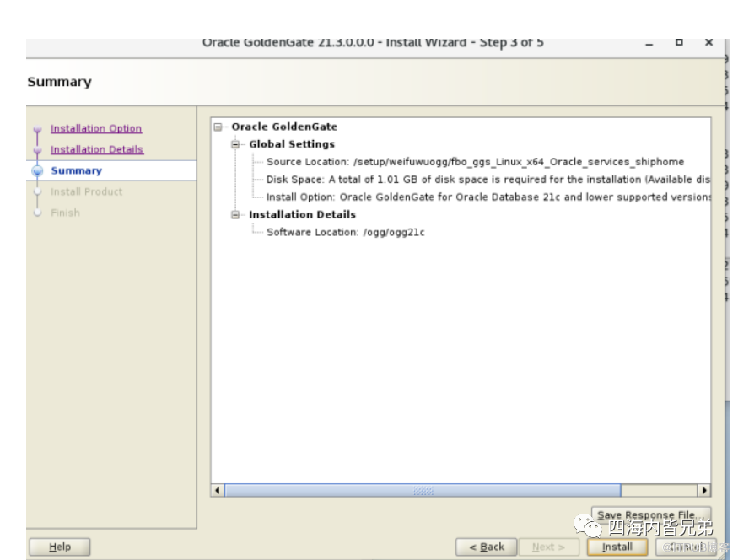Click the horizontal scrollbar right arrow
The width and height of the screenshot is (738, 560).
tap(703, 490)
